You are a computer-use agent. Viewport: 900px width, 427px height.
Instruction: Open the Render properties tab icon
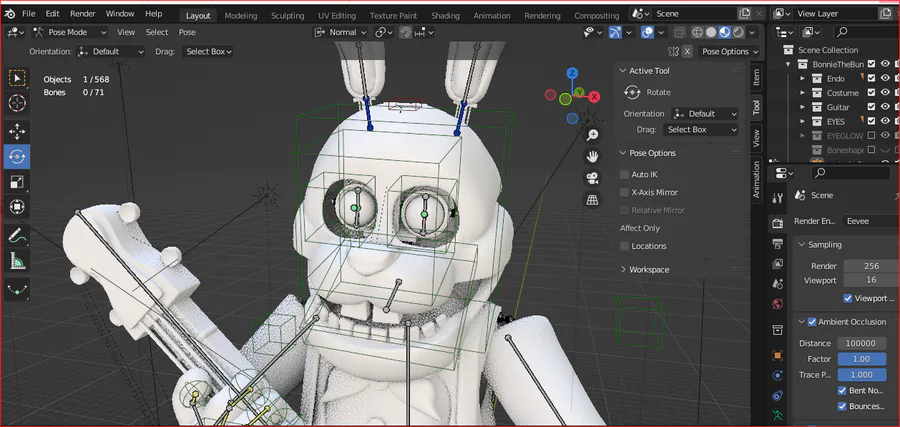[x=777, y=223]
